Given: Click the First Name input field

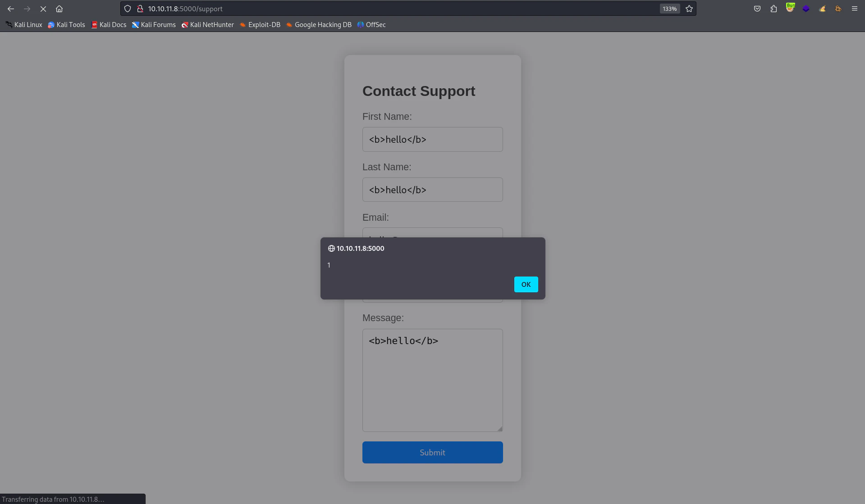Looking at the screenshot, I should (432, 139).
